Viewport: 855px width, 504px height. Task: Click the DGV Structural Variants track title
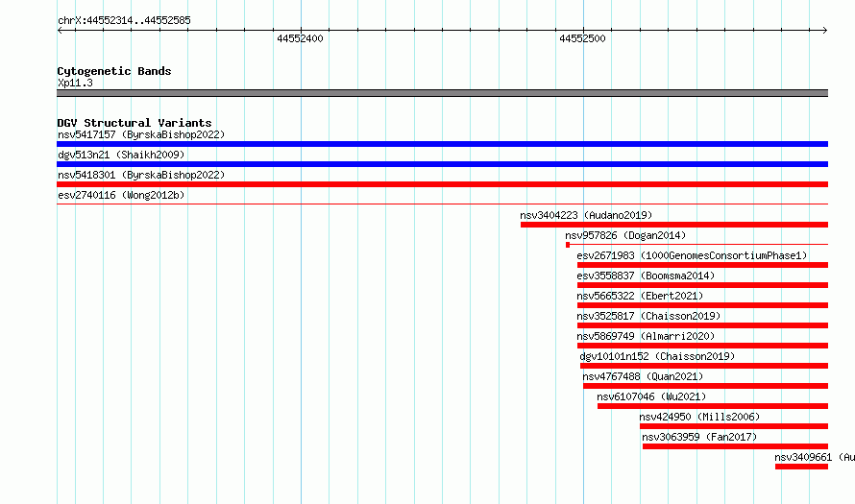click(134, 123)
